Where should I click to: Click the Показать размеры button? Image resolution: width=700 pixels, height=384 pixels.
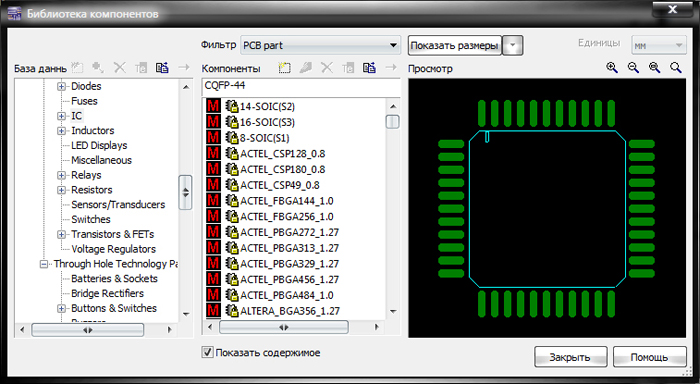(x=454, y=46)
